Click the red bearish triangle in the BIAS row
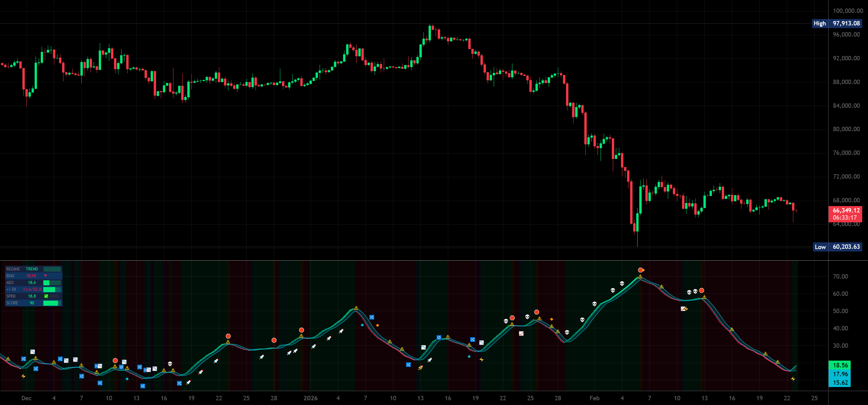The height and width of the screenshot is (405, 868). coord(45,276)
